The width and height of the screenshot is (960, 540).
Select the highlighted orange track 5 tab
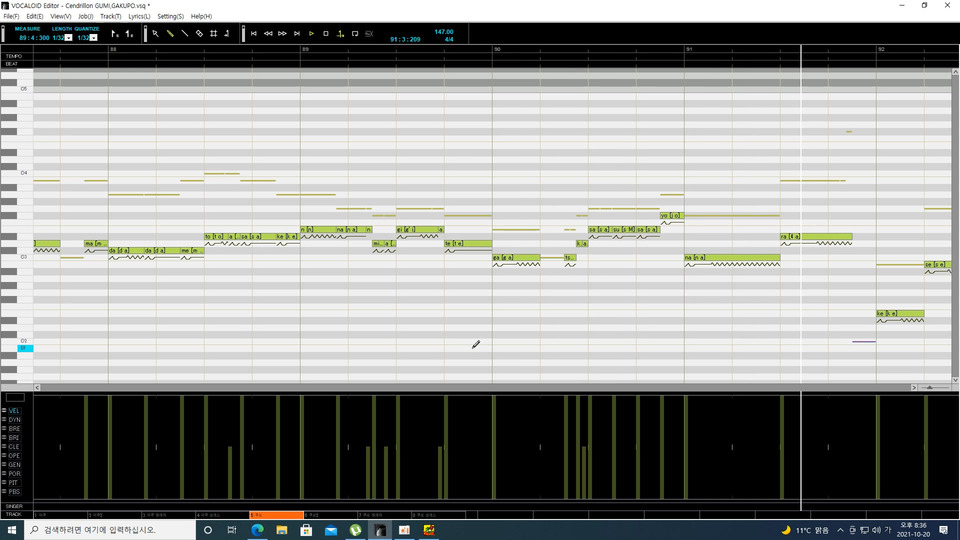click(x=276, y=515)
